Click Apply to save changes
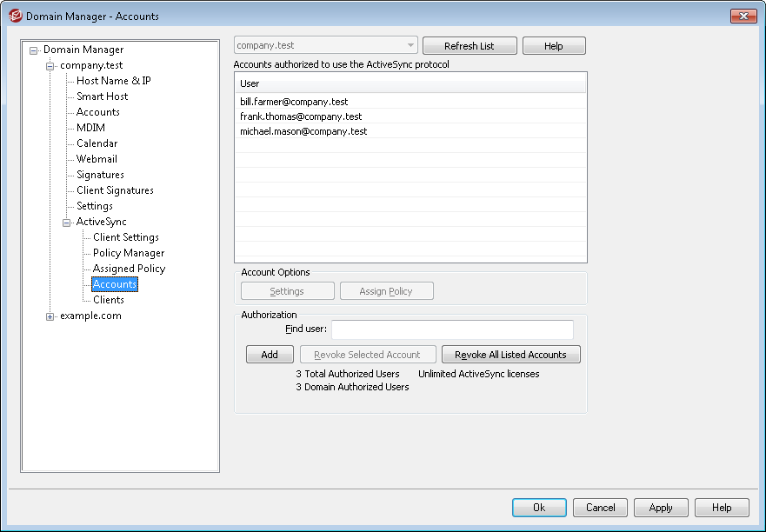This screenshot has height=532, width=766. coord(661,508)
